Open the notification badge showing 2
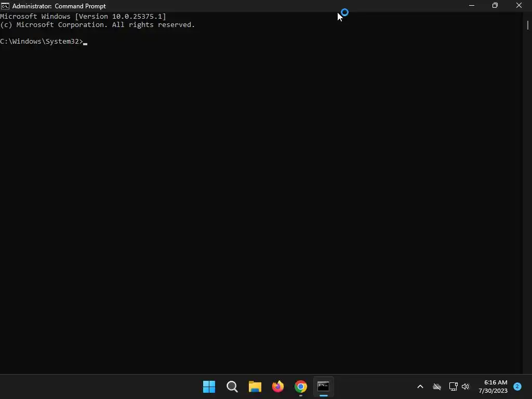This screenshot has width=532, height=399. click(517, 386)
